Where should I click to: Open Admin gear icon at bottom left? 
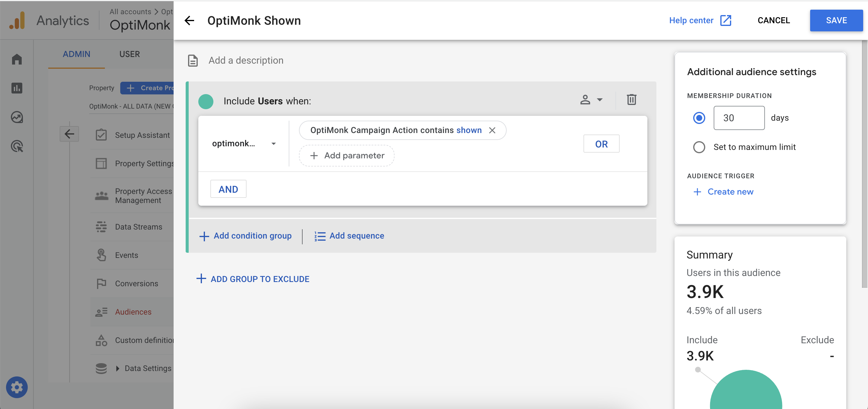(17, 387)
